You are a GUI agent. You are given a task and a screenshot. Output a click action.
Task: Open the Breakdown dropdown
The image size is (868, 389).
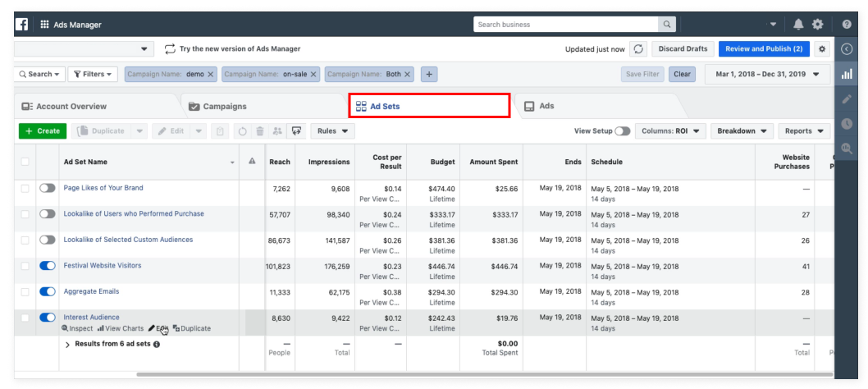tap(742, 131)
